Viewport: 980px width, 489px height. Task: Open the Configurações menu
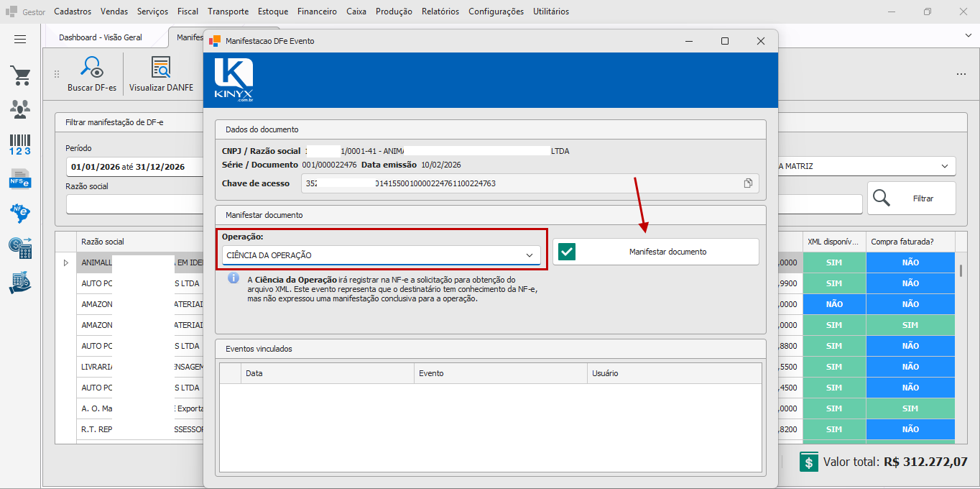pyautogui.click(x=496, y=12)
